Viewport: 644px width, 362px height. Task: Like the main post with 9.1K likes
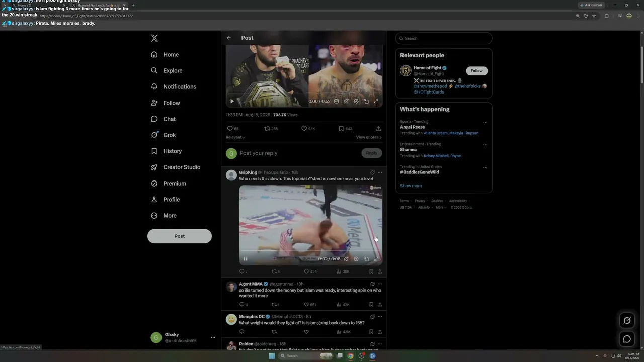coord(304,129)
